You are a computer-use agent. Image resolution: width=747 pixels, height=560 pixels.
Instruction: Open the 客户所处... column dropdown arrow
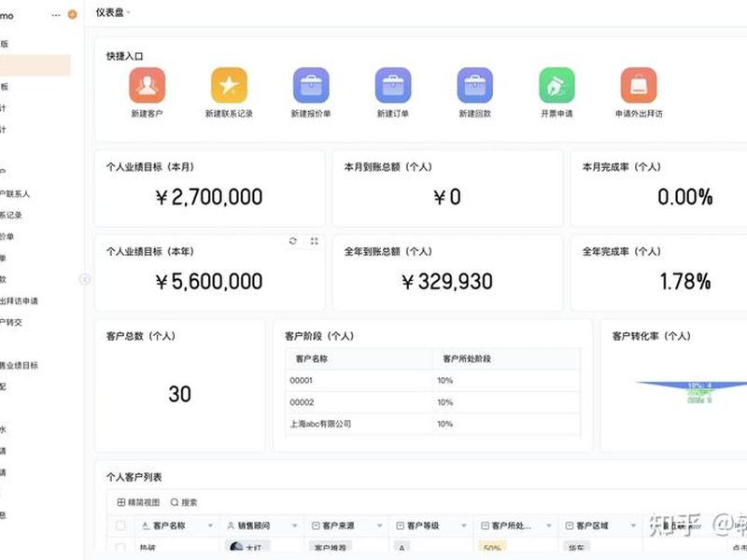(549, 525)
